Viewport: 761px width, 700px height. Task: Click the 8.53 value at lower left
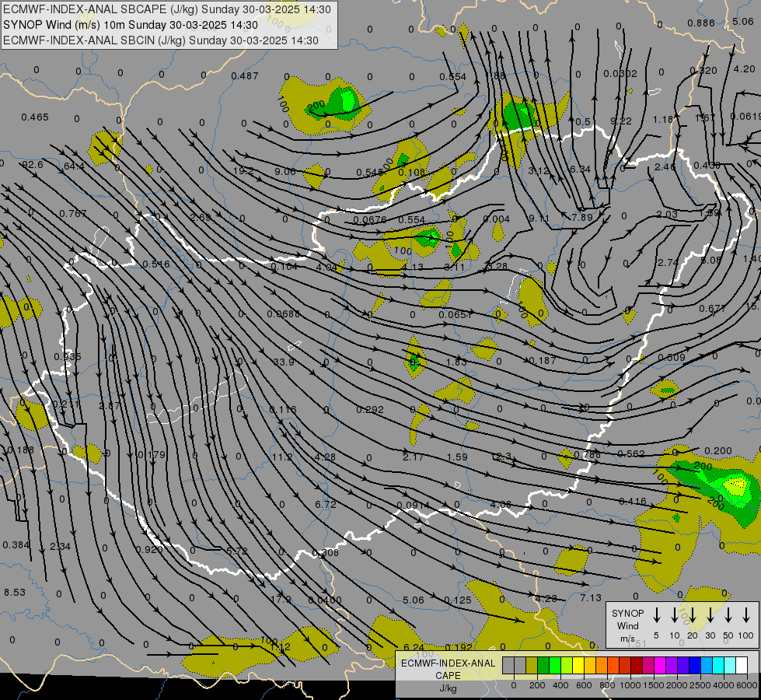click(15, 592)
